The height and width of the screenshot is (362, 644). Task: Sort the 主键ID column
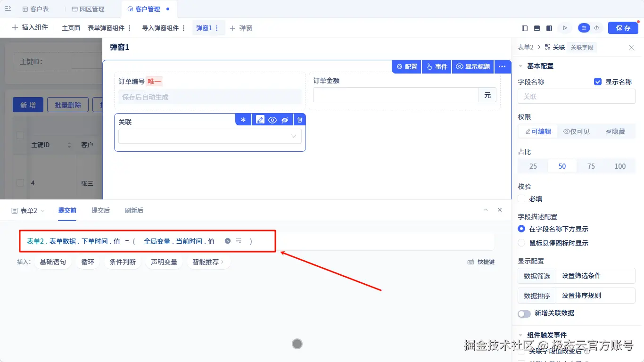70,145
